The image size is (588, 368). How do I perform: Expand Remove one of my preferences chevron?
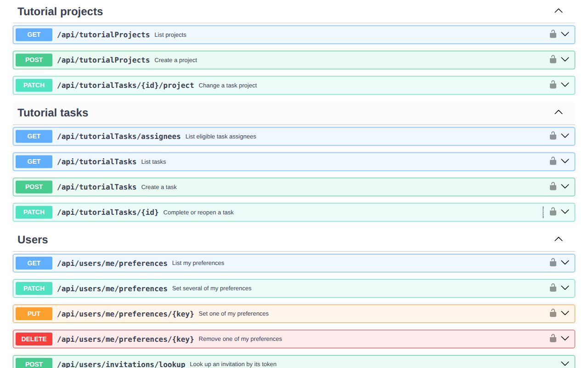point(565,338)
